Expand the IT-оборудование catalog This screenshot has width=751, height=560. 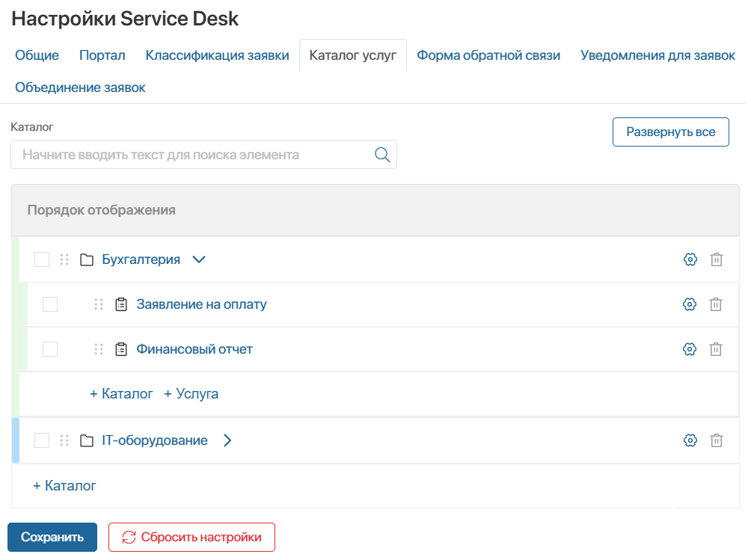coord(227,440)
